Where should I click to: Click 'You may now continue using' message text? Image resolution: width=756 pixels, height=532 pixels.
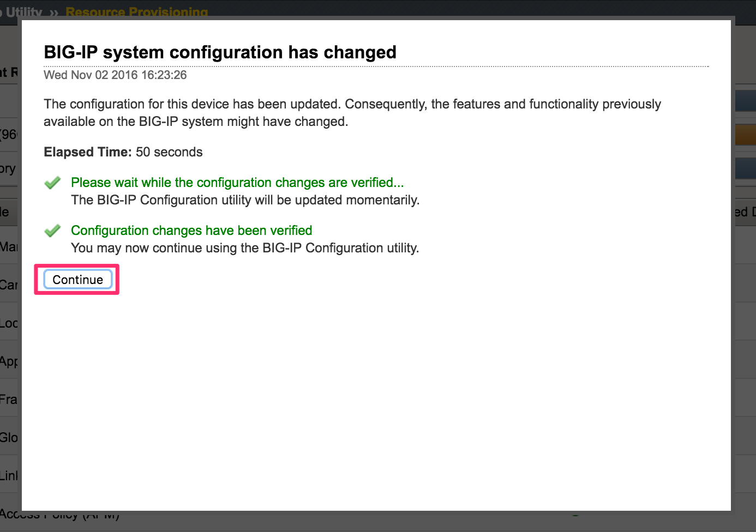(245, 248)
